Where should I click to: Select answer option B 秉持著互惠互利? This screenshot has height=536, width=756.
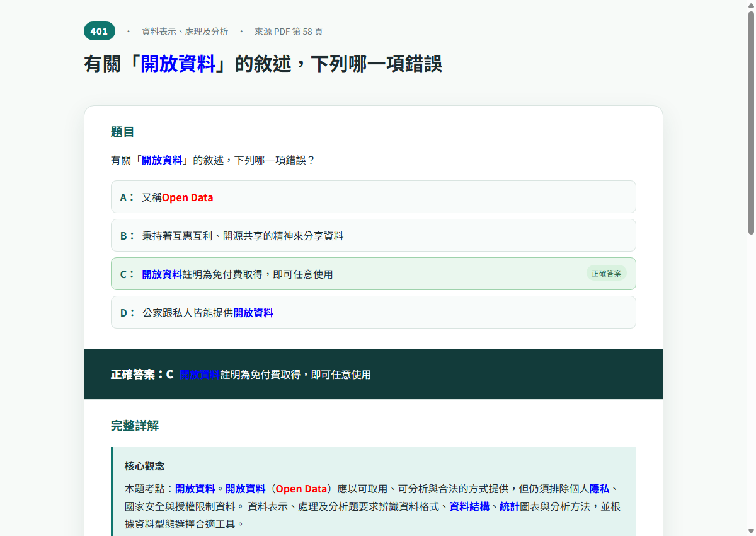[373, 235]
